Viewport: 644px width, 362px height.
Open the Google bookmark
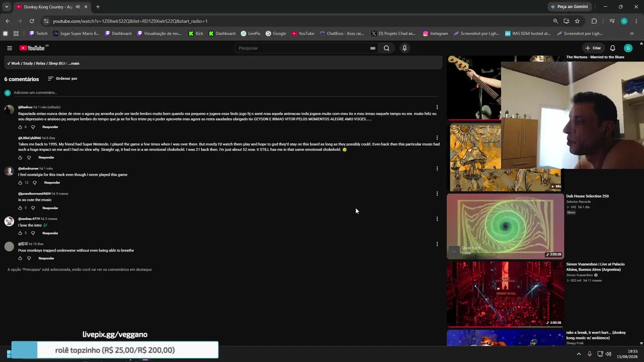tap(276, 34)
